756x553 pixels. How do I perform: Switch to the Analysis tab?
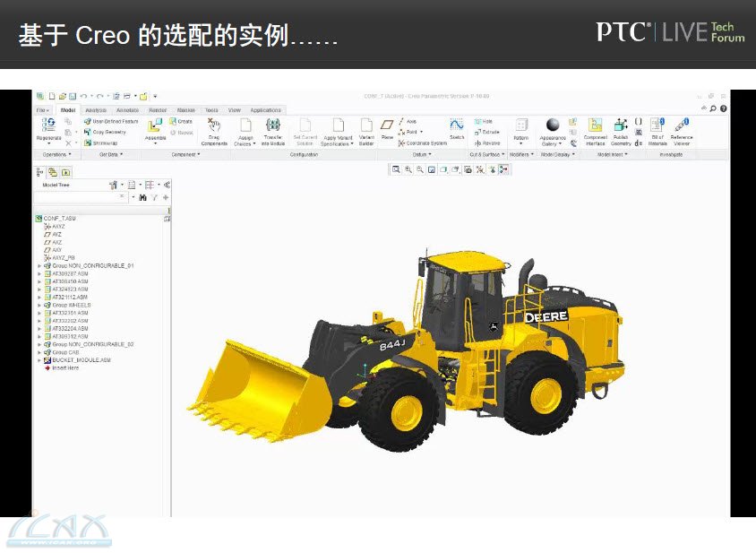tap(96, 110)
